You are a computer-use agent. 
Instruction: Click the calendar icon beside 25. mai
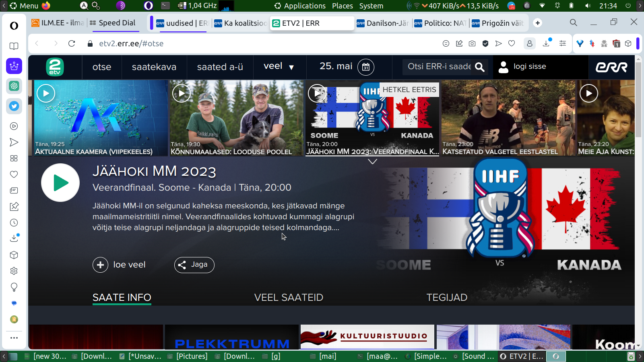tap(366, 67)
